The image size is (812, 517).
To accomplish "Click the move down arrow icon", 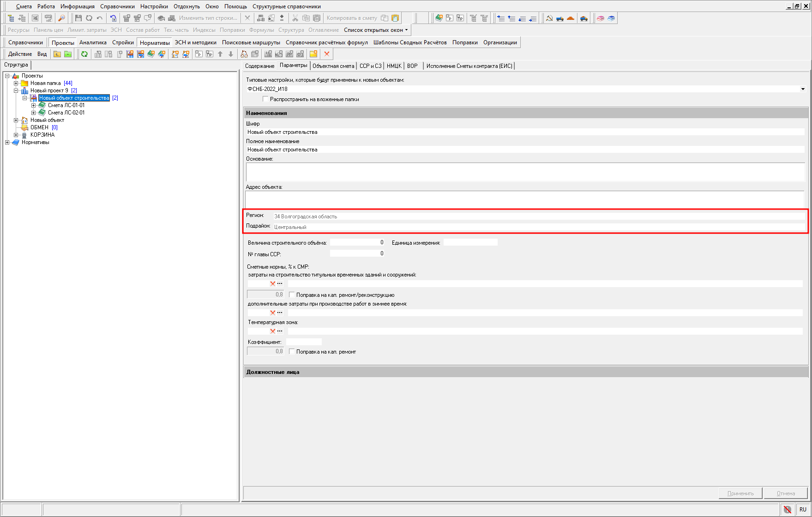I will pyautogui.click(x=231, y=54).
